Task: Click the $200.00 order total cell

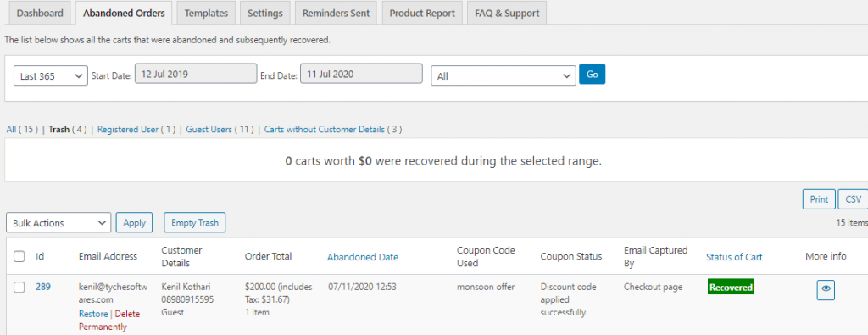Action: click(278, 299)
